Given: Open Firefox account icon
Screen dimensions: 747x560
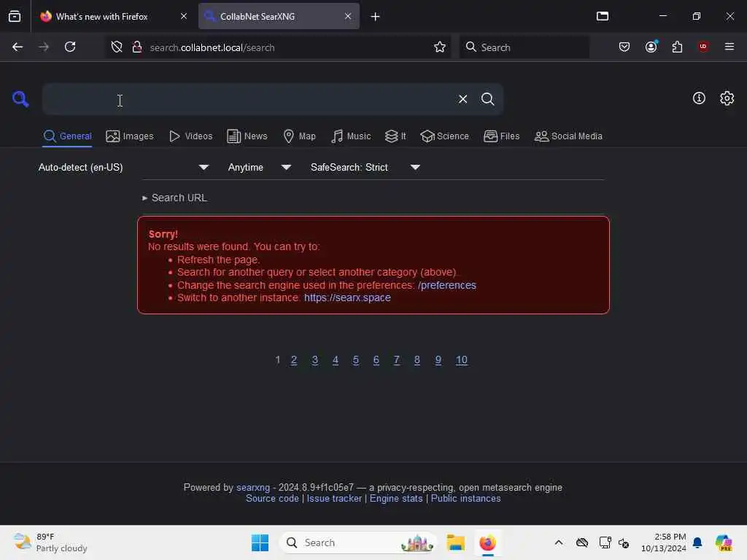Looking at the screenshot, I should [651, 47].
